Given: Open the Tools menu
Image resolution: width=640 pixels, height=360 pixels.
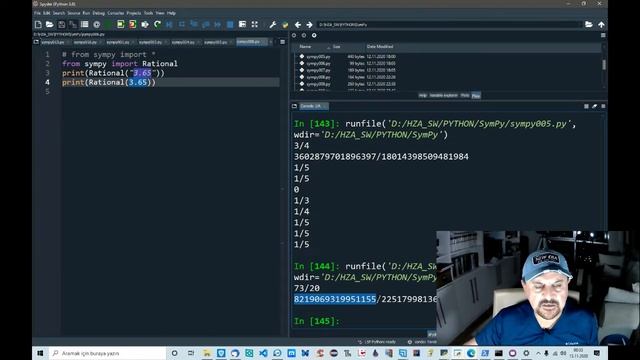Looking at the screenshot, I should [x=148, y=13].
